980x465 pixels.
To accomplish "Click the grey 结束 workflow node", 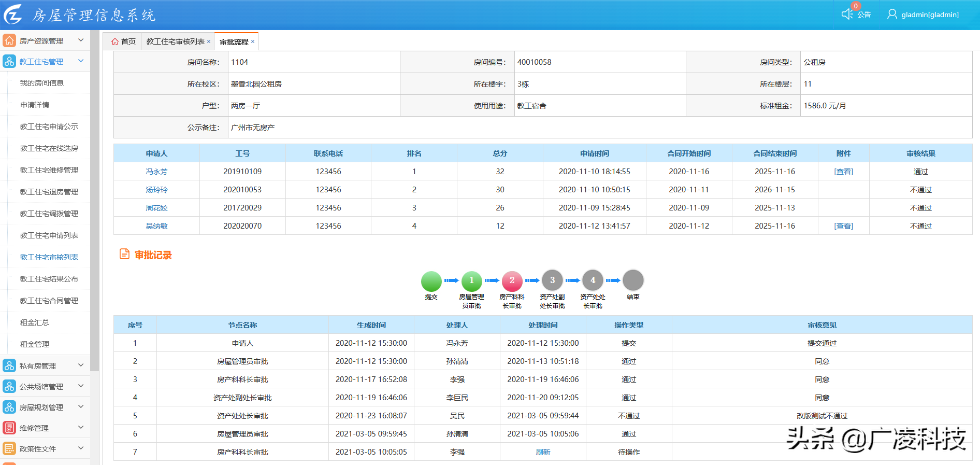I will coord(633,281).
